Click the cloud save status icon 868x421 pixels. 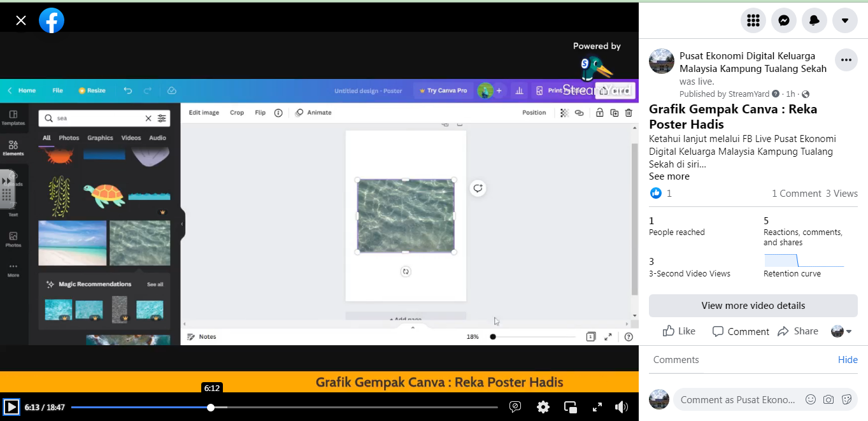pyautogui.click(x=171, y=90)
